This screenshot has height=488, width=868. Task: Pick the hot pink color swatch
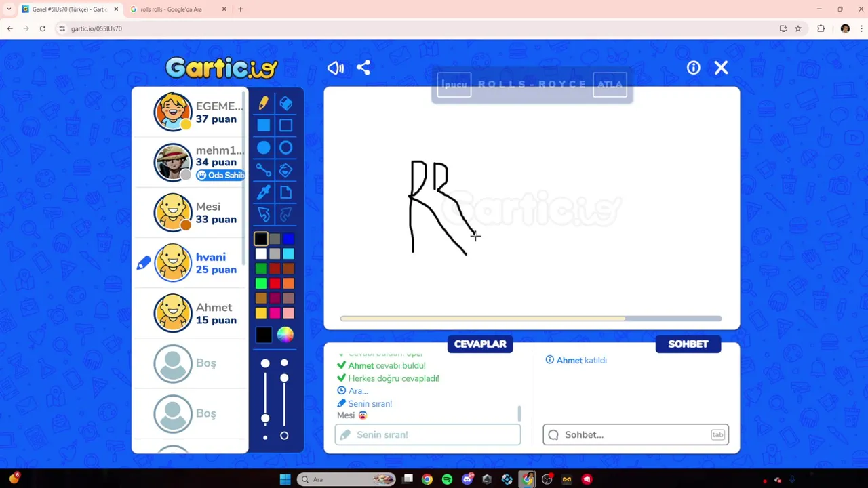pos(275,312)
